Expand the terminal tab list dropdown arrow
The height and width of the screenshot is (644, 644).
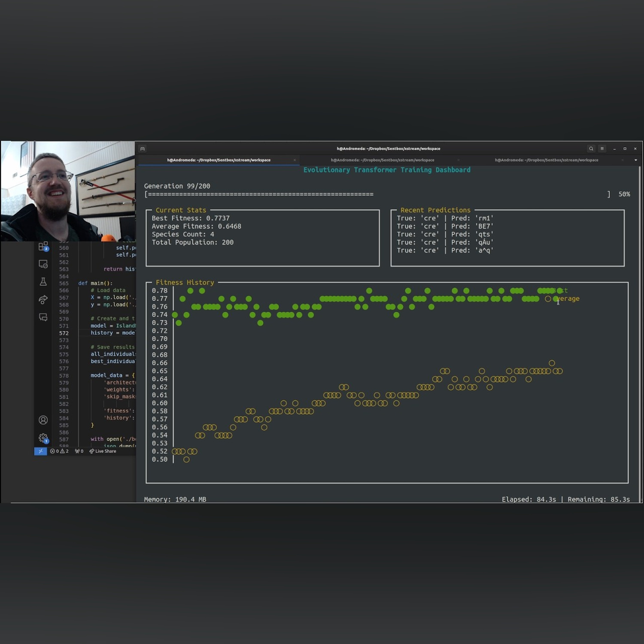point(636,160)
